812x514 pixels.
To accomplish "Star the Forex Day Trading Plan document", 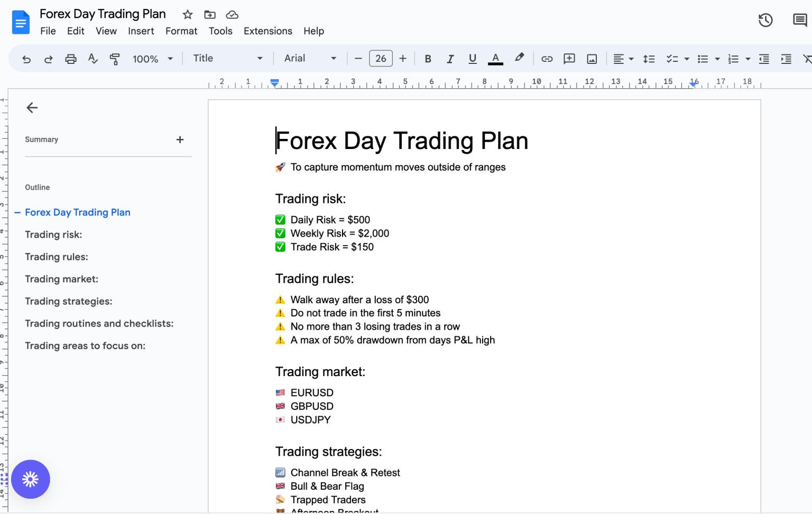I will click(188, 15).
